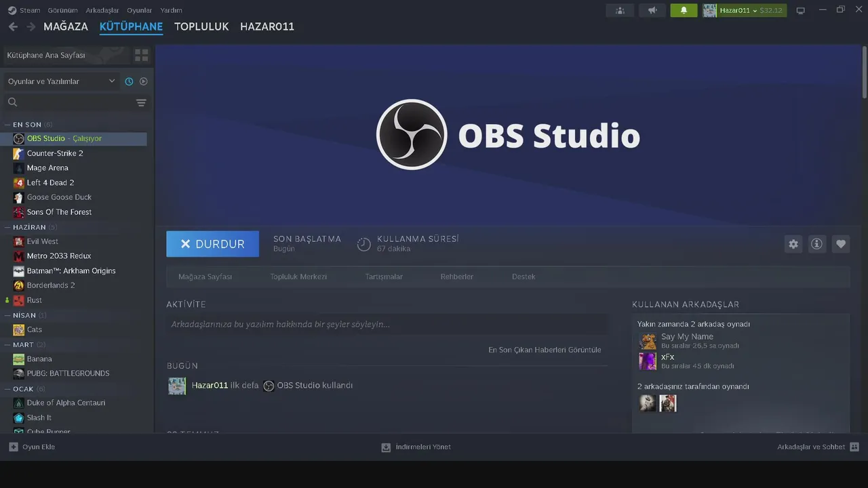This screenshot has height=488, width=868.
Task: Click the Banana game icon
Action: click(18, 359)
